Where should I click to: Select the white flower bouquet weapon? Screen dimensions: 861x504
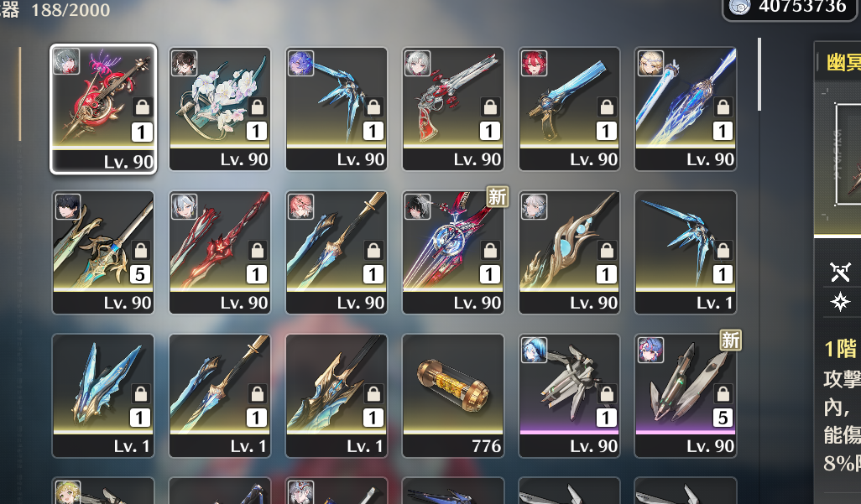click(x=220, y=109)
